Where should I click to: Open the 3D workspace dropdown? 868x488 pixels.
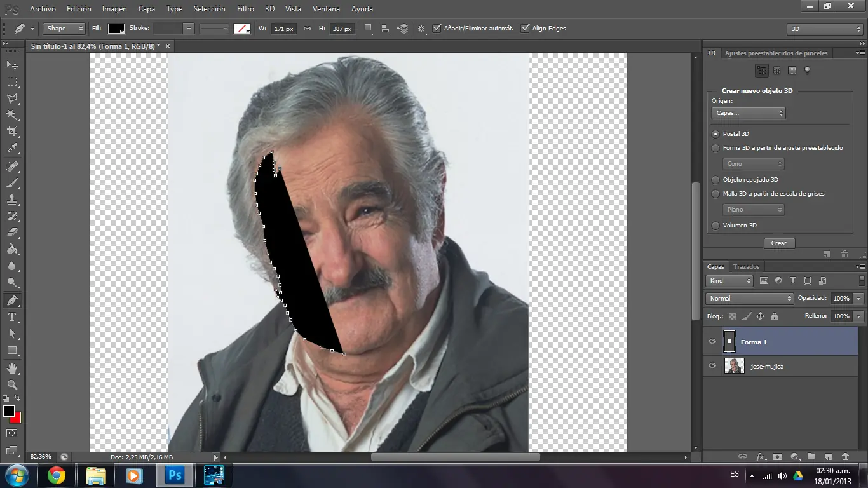click(x=825, y=29)
